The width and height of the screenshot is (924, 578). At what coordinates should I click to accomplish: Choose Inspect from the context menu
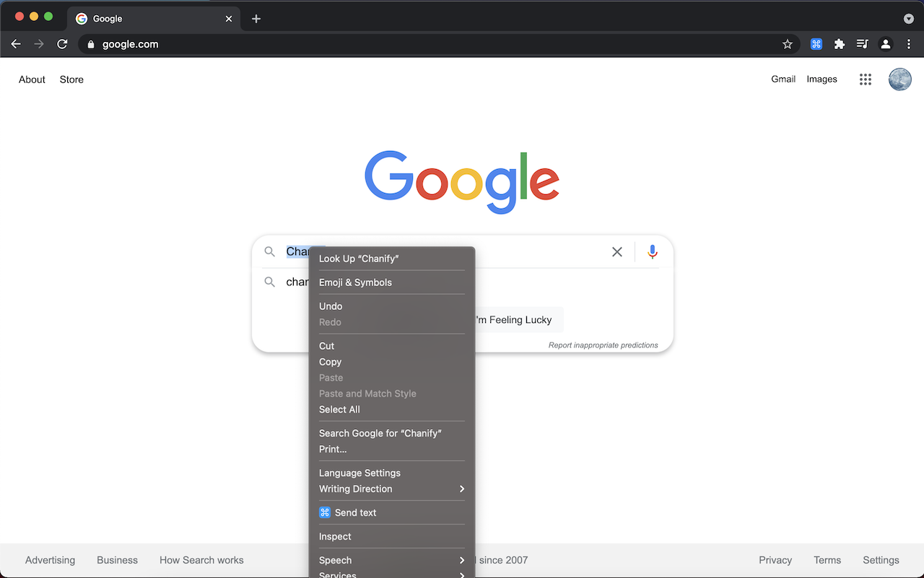pos(334,536)
